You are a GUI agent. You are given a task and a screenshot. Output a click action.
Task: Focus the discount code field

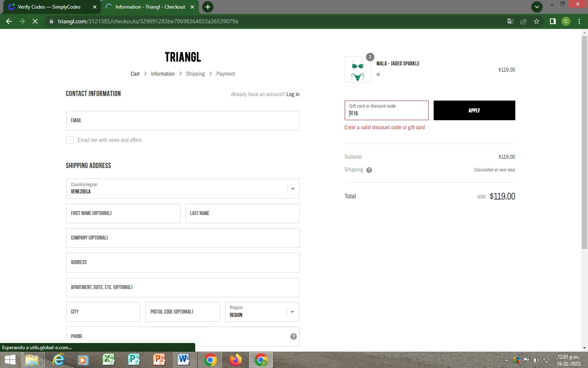pos(386,110)
